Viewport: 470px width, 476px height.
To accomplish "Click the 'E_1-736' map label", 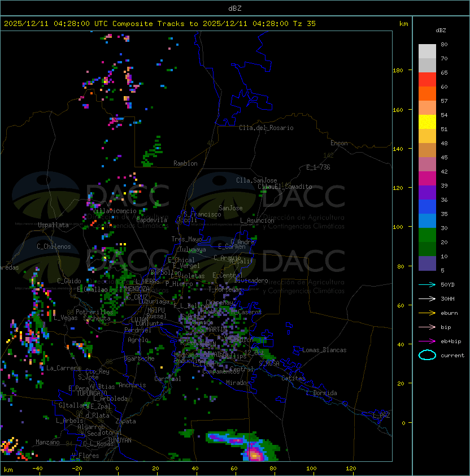I will pos(318,167).
